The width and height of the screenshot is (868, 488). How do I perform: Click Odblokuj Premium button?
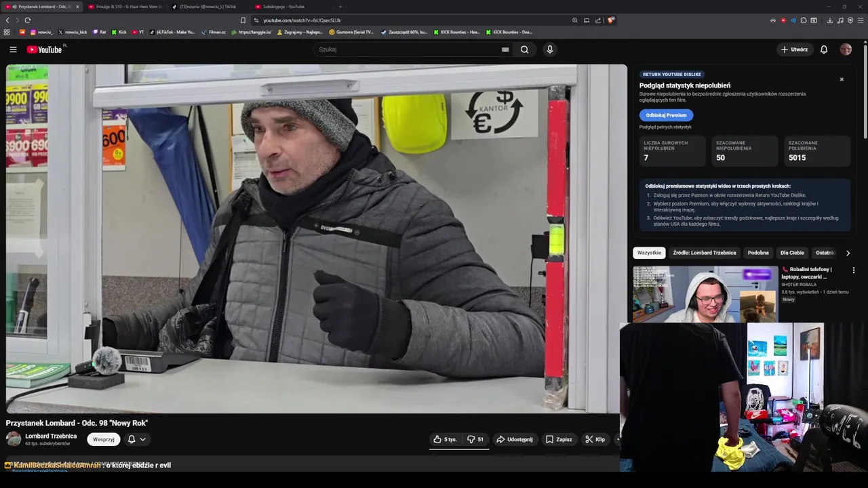point(666,115)
